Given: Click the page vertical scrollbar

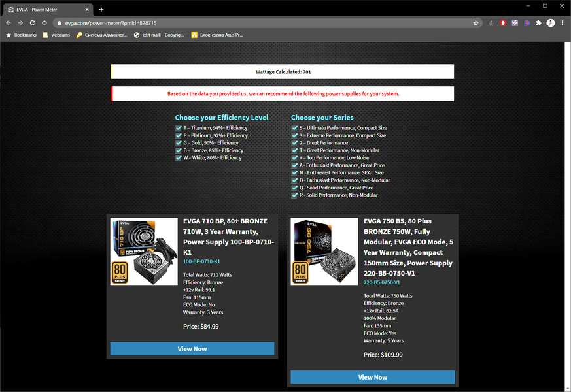Looking at the screenshot, I should pyautogui.click(x=568, y=217).
